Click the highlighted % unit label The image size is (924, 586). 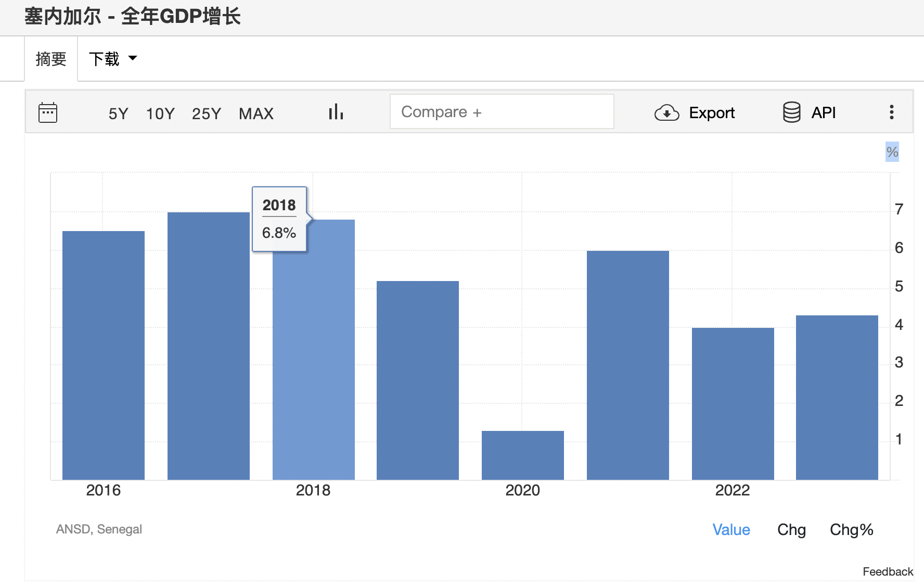[x=892, y=152]
